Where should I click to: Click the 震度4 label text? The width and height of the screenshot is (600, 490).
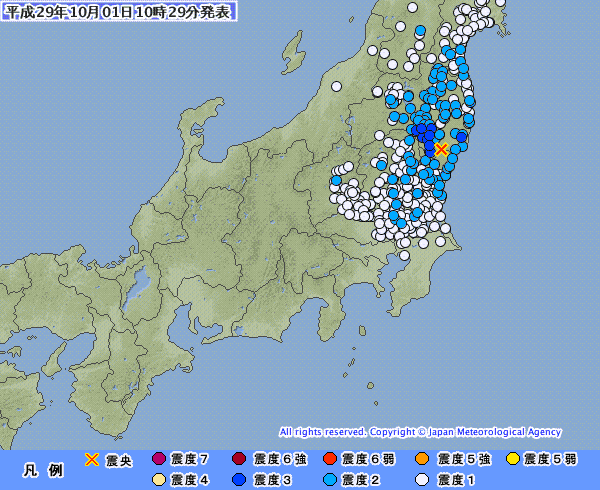tap(190, 480)
